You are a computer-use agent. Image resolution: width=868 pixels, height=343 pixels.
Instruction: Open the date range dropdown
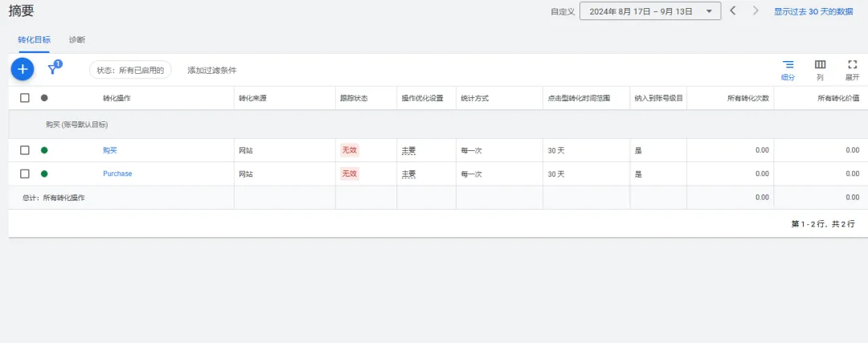(x=650, y=11)
